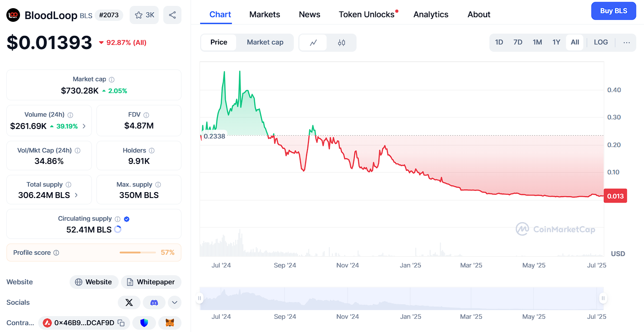Viewport: 644px width, 332px height.
Task: Open the Chart tab
Action: point(220,15)
